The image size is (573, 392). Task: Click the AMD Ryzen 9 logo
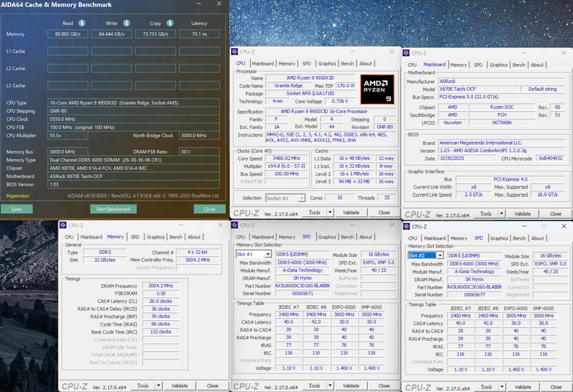coord(377,89)
